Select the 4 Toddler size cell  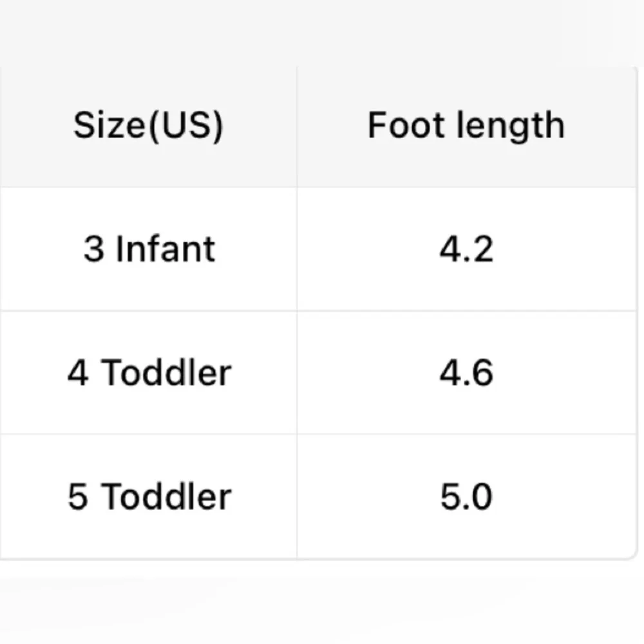click(148, 372)
